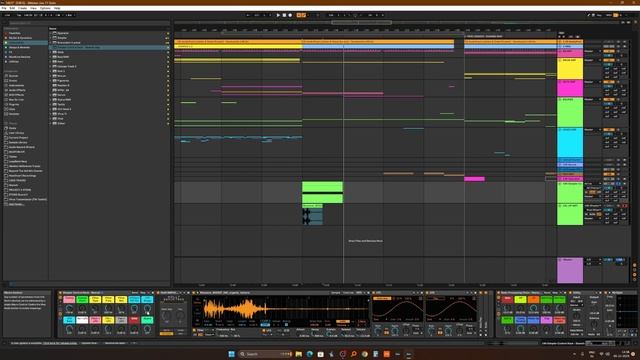The height and width of the screenshot is (360, 640).
Task: Open Google Chrome from taskbar
Action: tap(364, 354)
